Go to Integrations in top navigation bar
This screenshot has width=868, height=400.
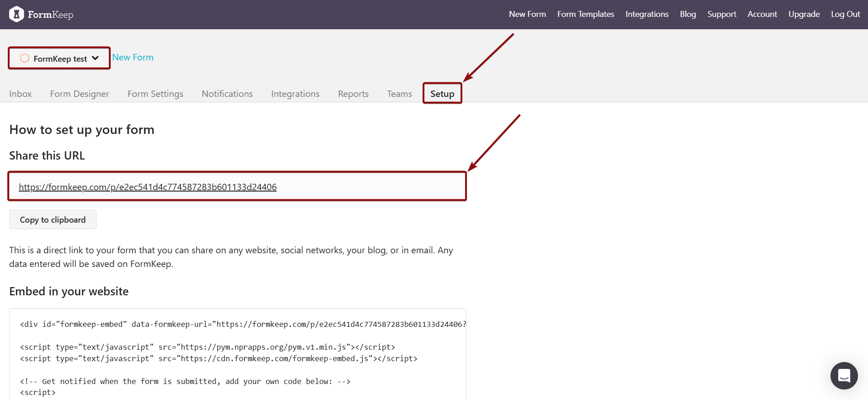[647, 14]
